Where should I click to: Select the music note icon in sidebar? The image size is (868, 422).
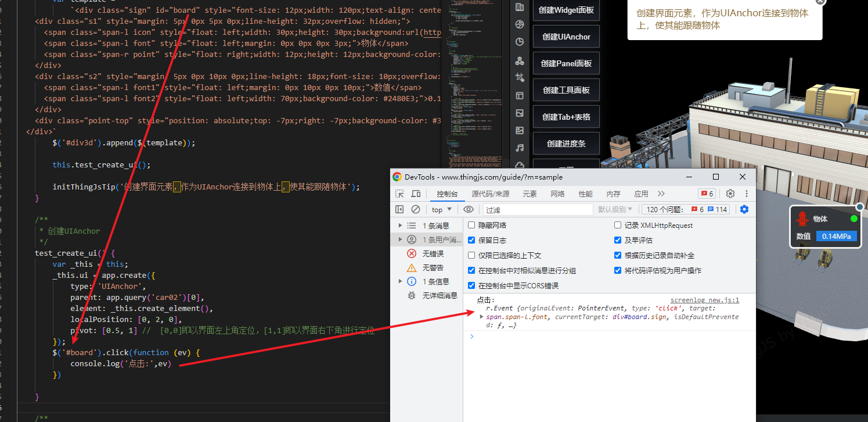coord(520,148)
